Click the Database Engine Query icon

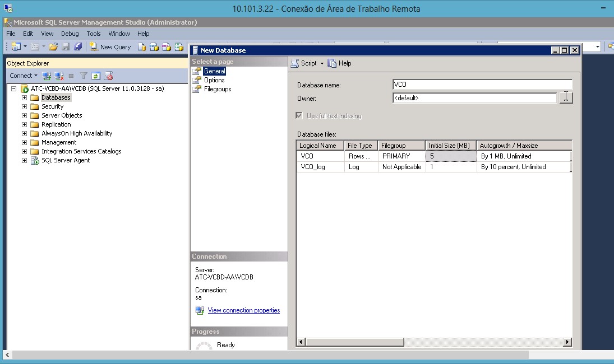[x=142, y=47]
